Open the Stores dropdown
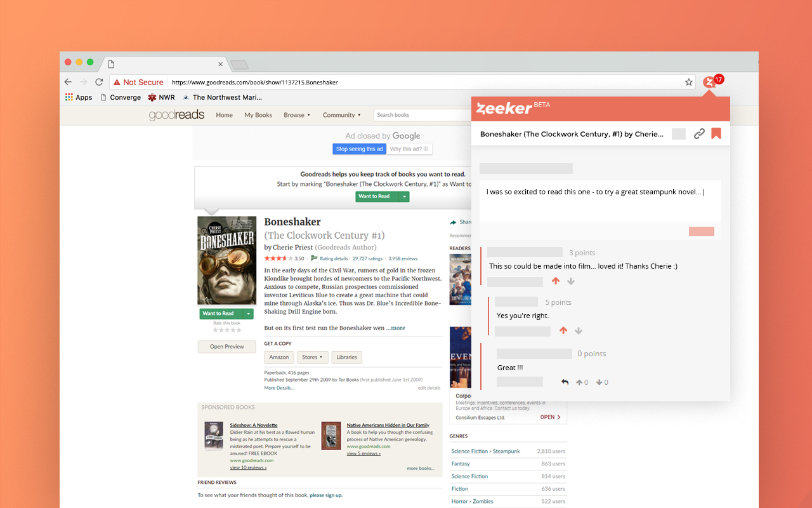 point(313,357)
